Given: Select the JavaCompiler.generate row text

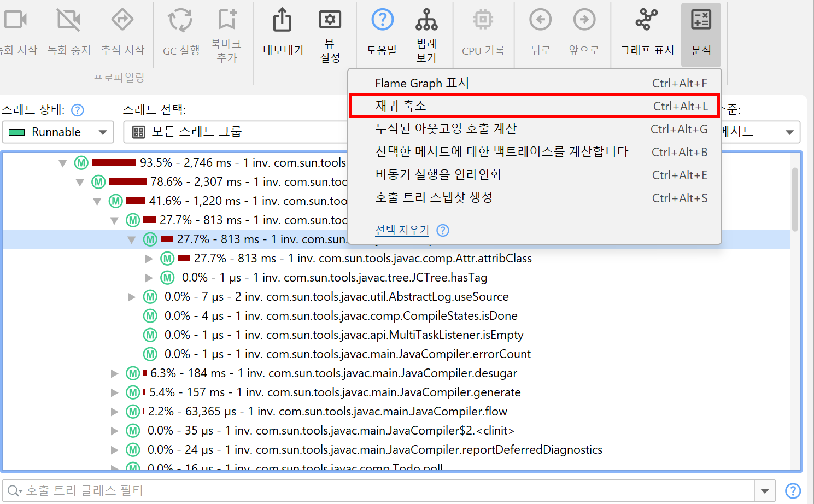Looking at the screenshot, I should pyautogui.click(x=335, y=392).
